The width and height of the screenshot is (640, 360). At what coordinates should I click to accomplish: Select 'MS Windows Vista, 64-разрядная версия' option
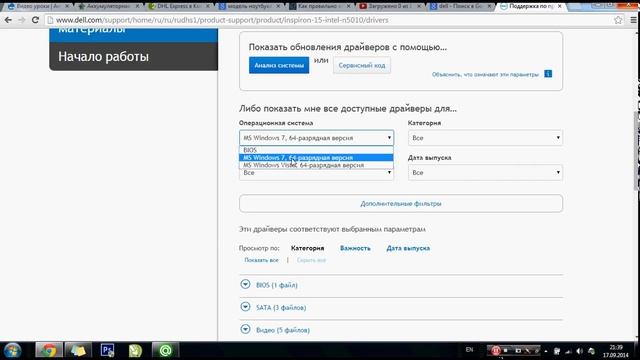click(316, 165)
